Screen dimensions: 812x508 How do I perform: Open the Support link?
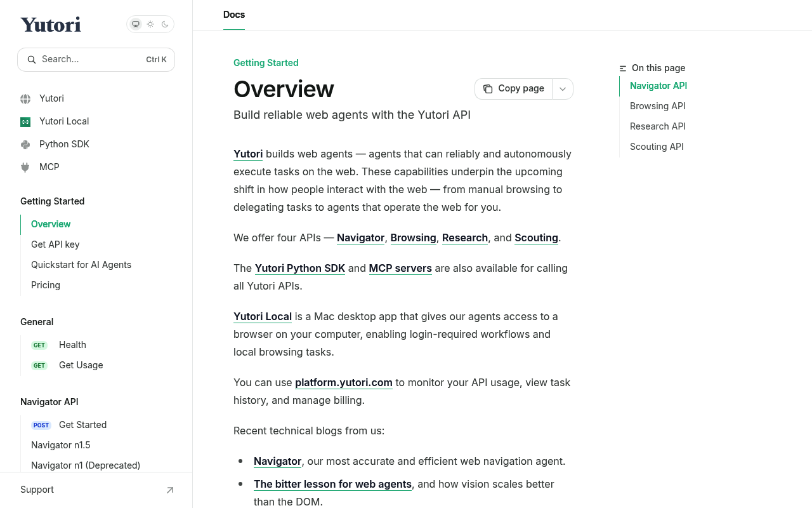37,490
